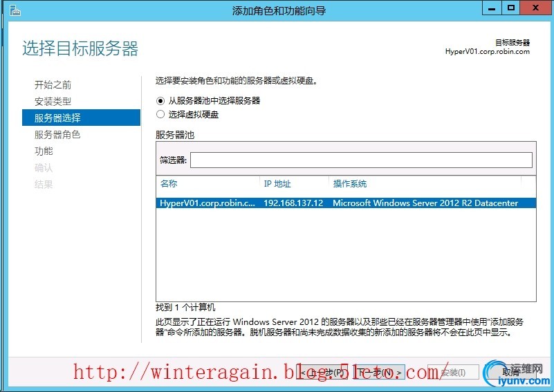Open the 开始之前 step
The width and height of the screenshot is (554, 392).
[x=53, y=85]
